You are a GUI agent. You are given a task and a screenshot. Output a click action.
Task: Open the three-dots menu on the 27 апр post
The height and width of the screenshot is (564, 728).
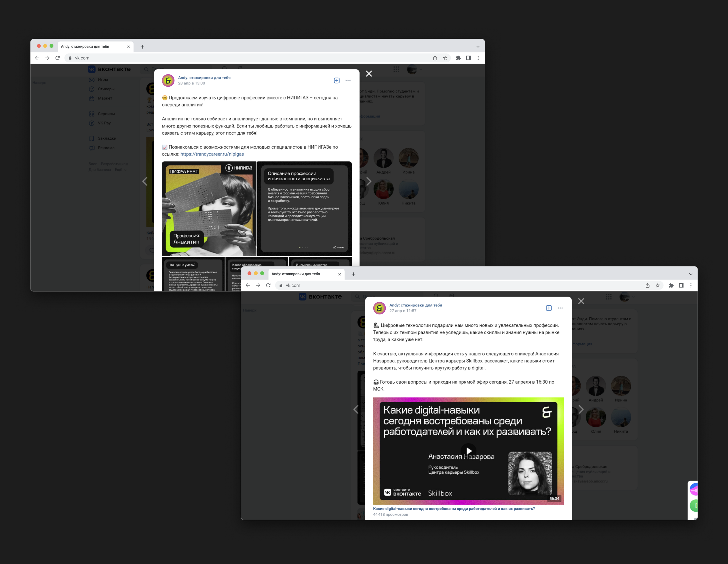click(560, 308)
